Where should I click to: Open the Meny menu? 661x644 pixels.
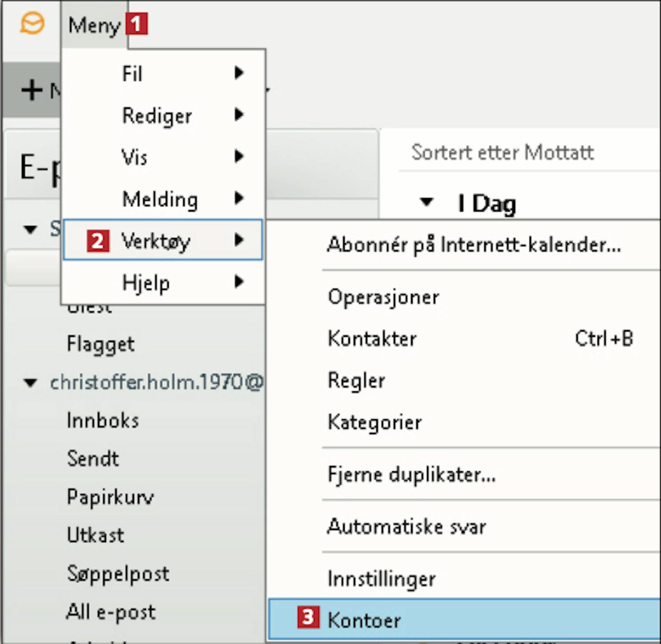94,25
